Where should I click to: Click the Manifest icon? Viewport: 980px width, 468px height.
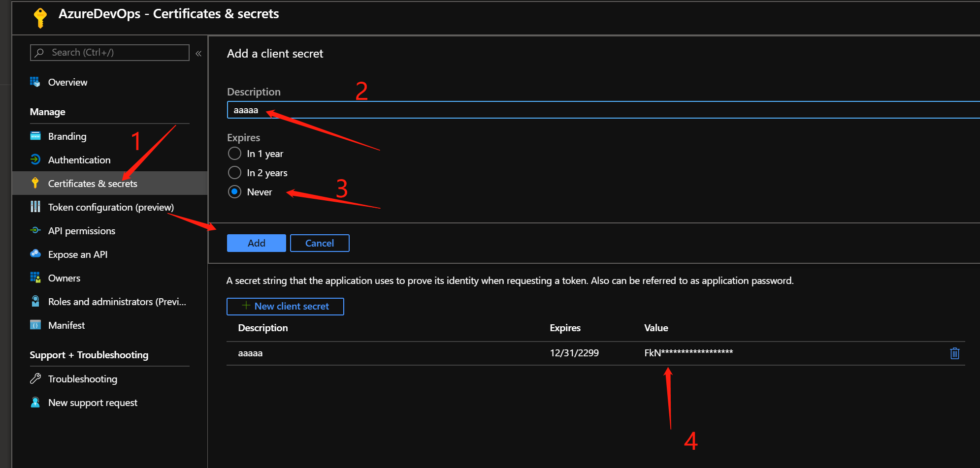[x=35, y=325]
